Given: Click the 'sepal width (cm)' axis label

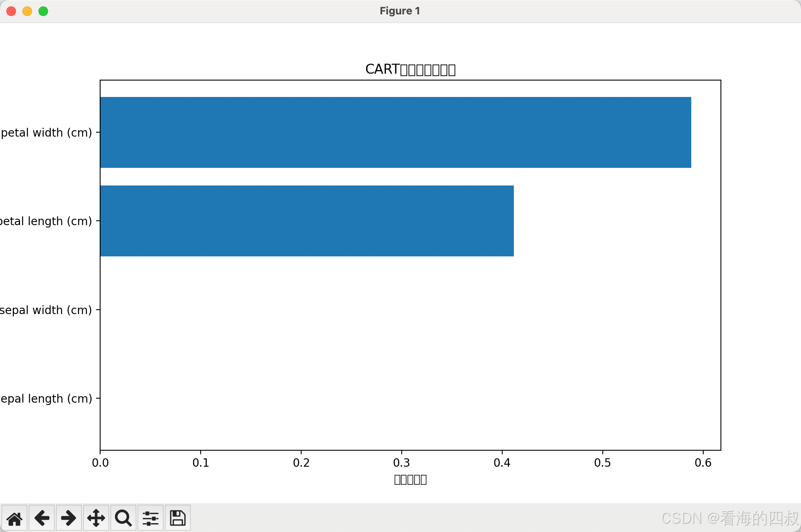Looking at the screenshot, I should coord(46,310).
